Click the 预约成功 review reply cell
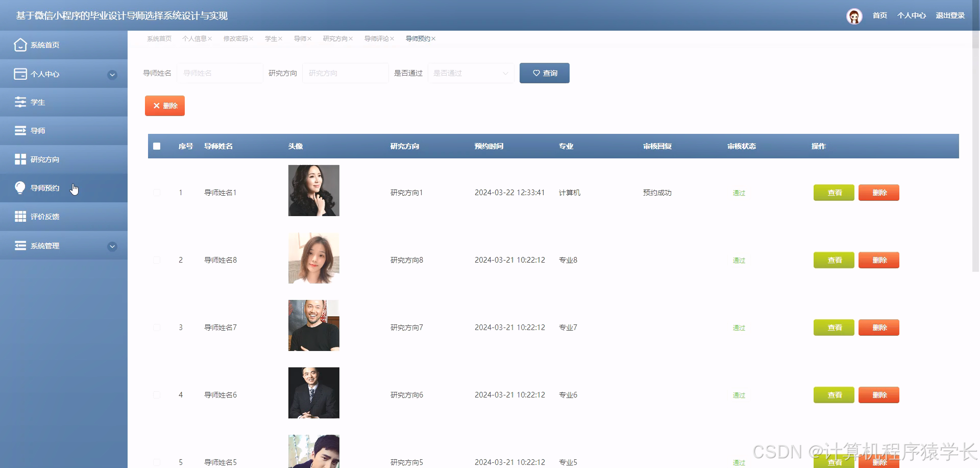 657,193
